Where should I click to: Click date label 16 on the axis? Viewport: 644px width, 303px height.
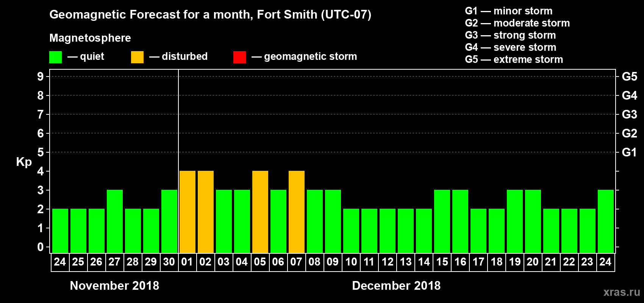click(x=460, y=262)
